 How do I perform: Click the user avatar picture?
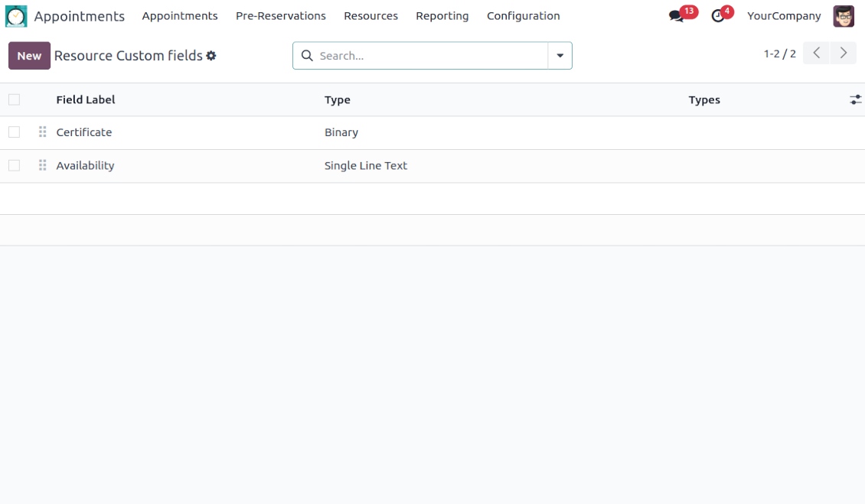(844, 16)
